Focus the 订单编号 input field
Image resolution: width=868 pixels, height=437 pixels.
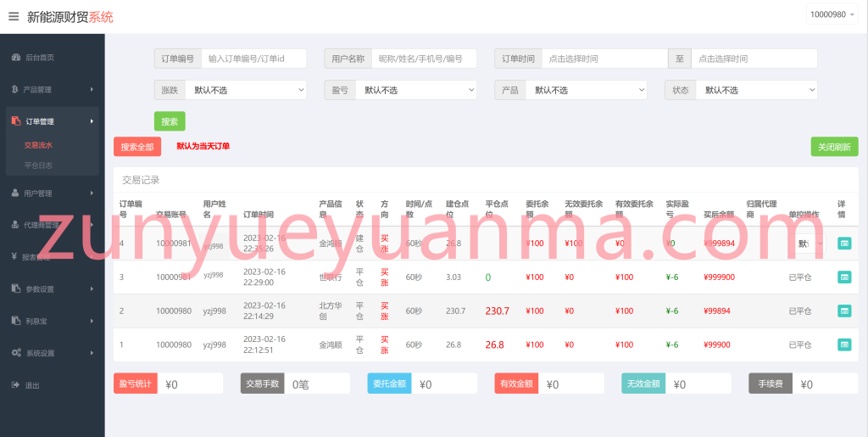[253, 59]
